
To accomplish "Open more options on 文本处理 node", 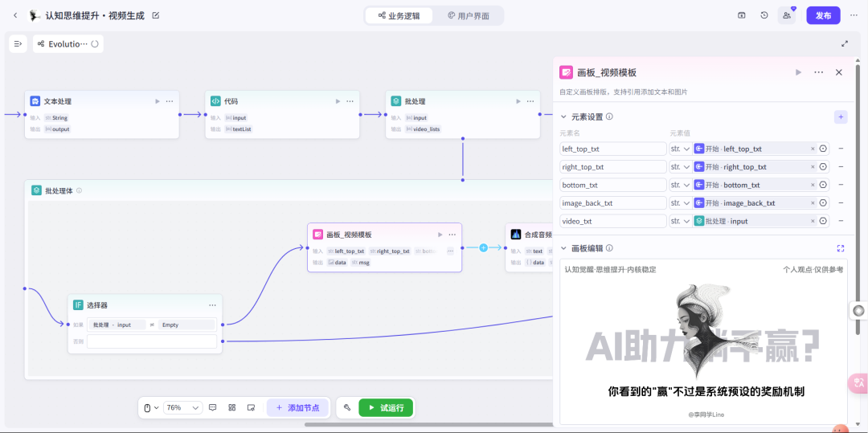I will point(170,101).
